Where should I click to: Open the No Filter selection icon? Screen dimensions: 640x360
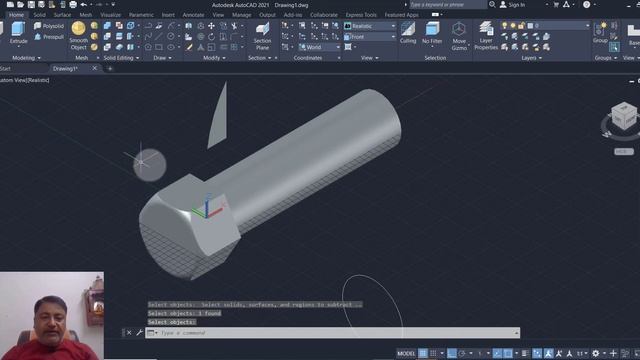point(432,33)
